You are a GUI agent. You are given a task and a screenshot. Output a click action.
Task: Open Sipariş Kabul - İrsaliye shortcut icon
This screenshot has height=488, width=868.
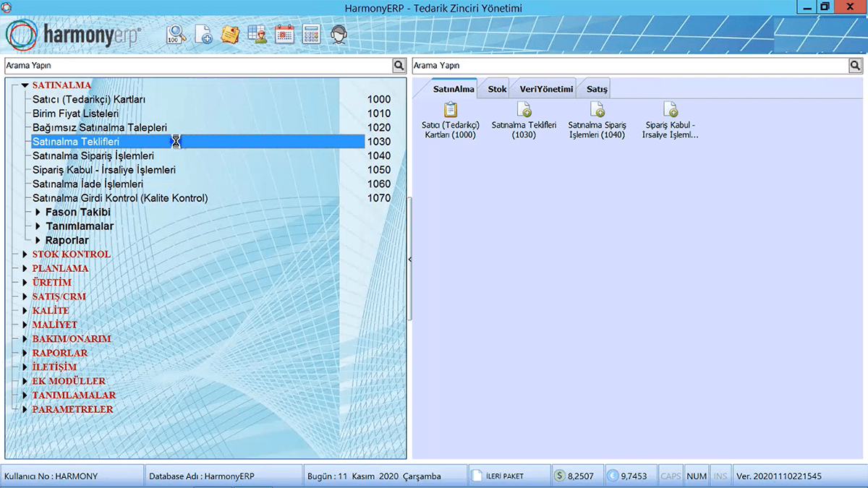click(x=670, y=121)
